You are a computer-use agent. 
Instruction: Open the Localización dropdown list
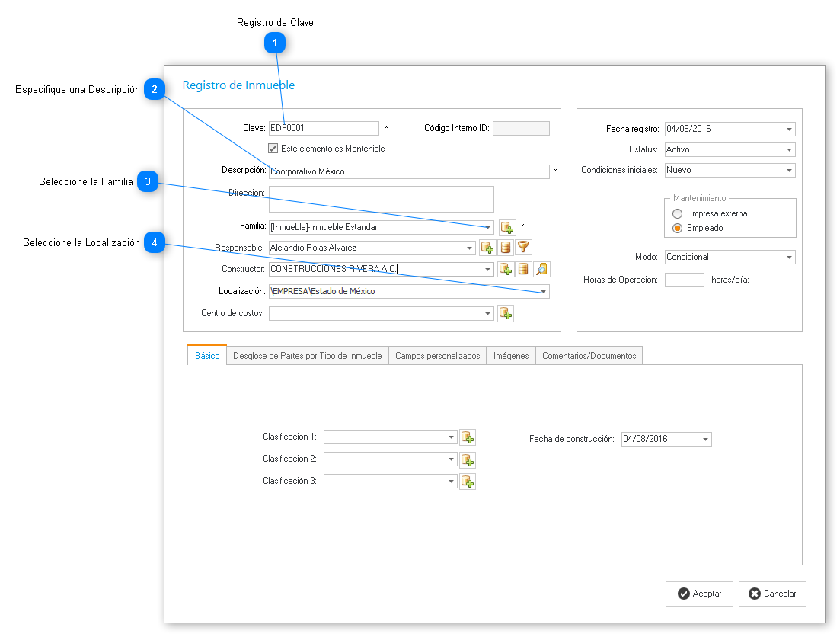pyautogui.click(x=542, y=292)
